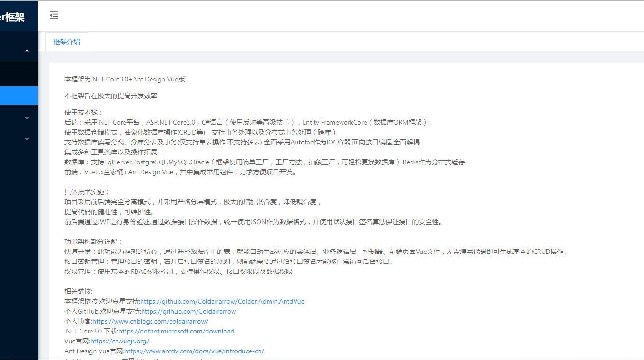Viewport: 644px width, 360px height.
Task: Open the Colder.Admin.AntdVue GitHub repository link
Action: coord(222,301)
